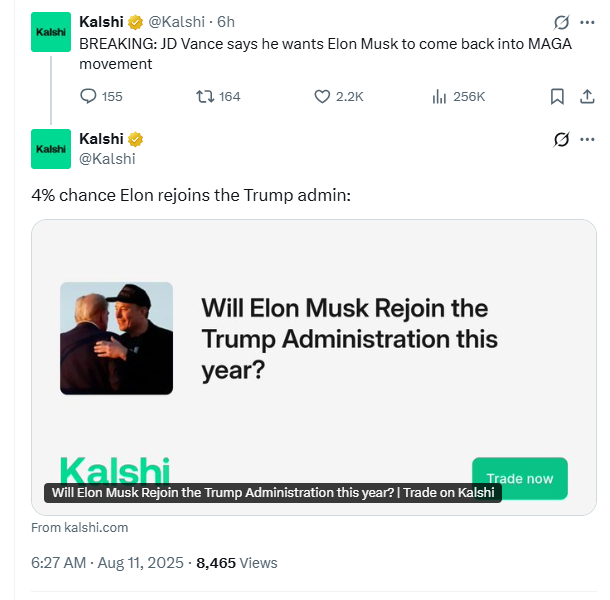Click the 6h timestamp on first tweet
The image size is (610, 600).
pos(226,22)
